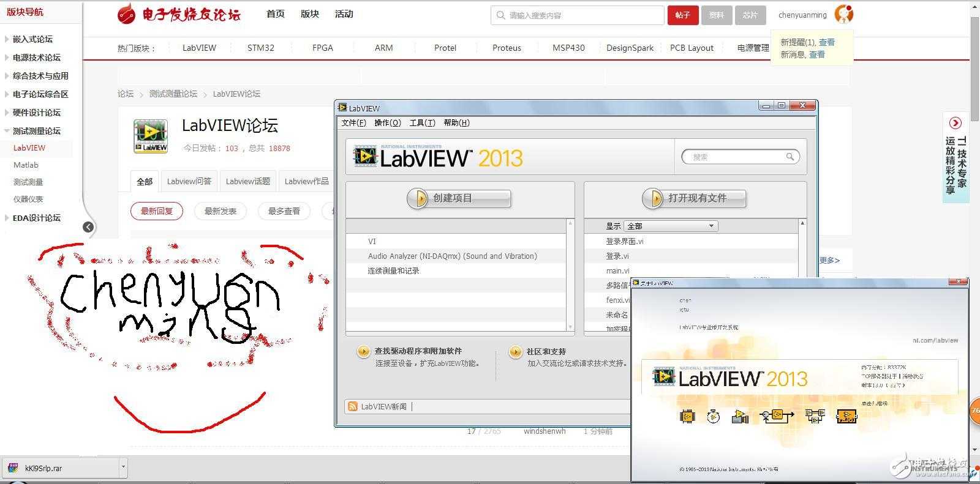Switch to the 全部 forum tab
The width and height of the screenshot is (980, 484).
tap(145, 182)
